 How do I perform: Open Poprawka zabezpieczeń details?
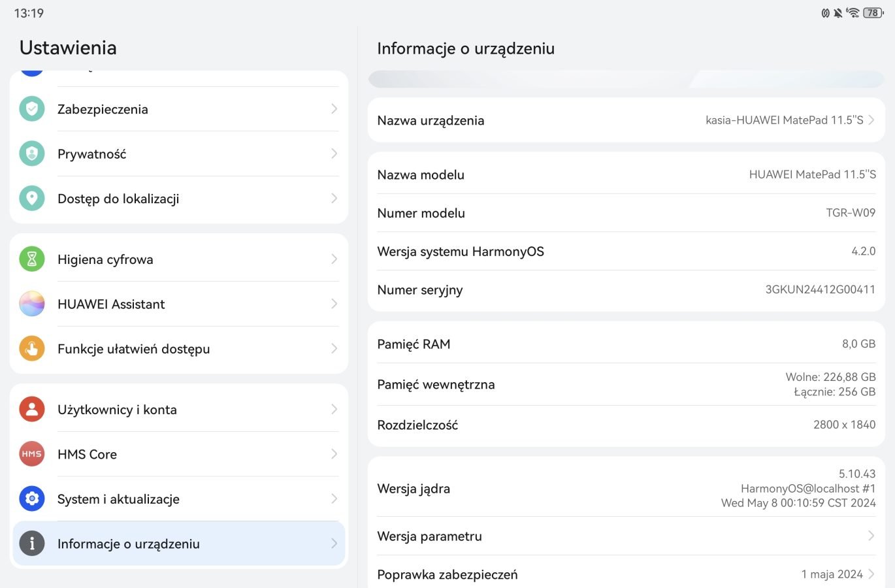(x=626, y=574)
